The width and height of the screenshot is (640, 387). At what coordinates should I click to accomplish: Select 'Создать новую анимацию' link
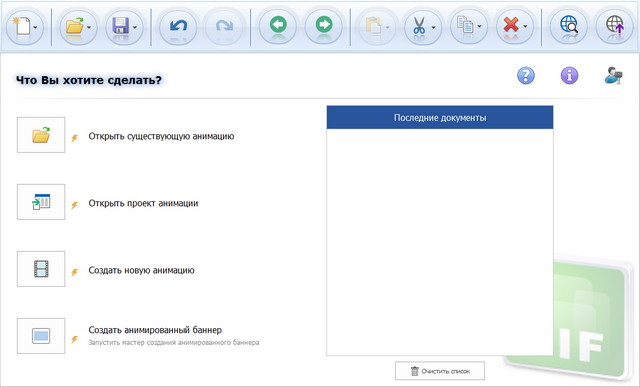click(x=141, y=270)
